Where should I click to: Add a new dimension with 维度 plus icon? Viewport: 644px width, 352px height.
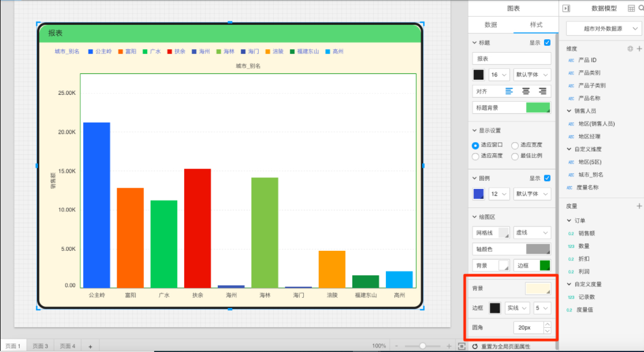(639, 49)
